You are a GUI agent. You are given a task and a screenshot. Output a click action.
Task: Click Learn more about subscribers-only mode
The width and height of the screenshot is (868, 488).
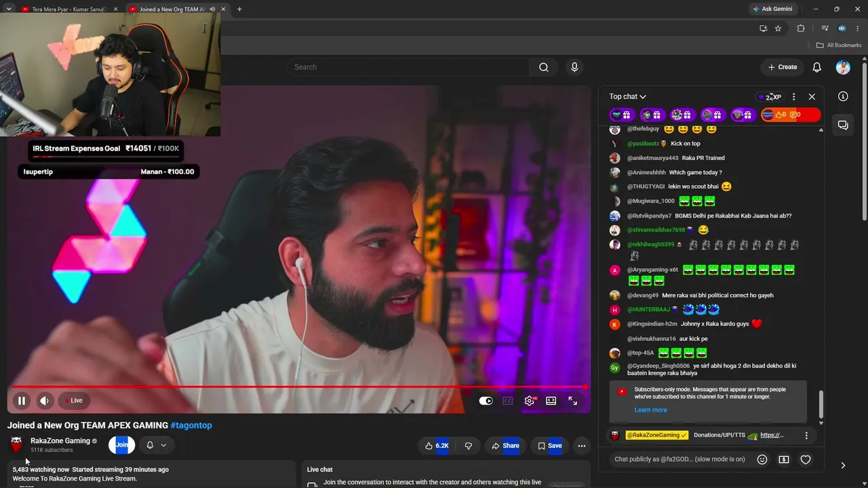[x=650, y=410]
